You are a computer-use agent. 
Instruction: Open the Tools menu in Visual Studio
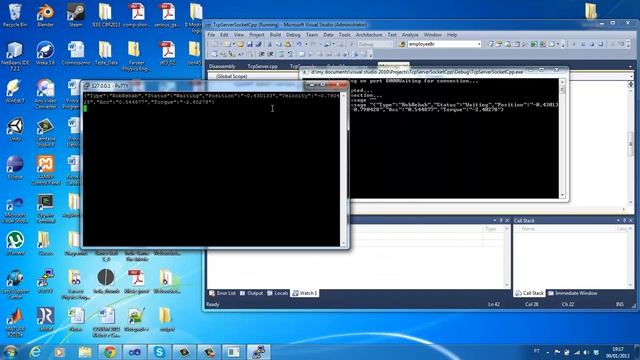pos(344,35)
